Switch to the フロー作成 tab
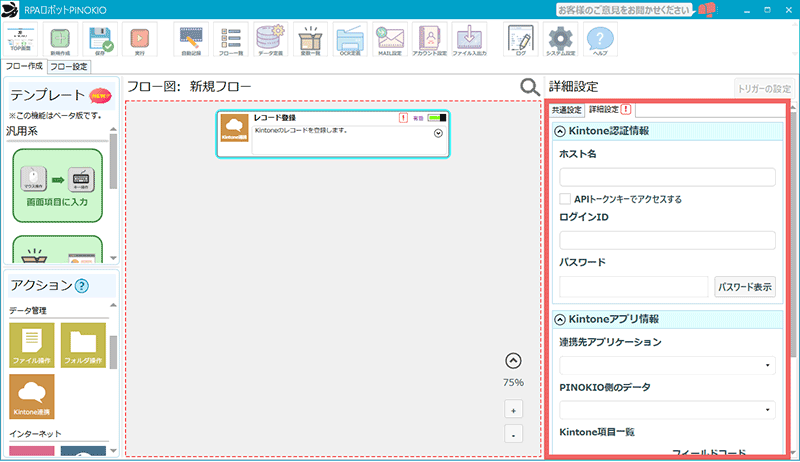Viewport: 800px width, 462px height. tap(24, 66)
